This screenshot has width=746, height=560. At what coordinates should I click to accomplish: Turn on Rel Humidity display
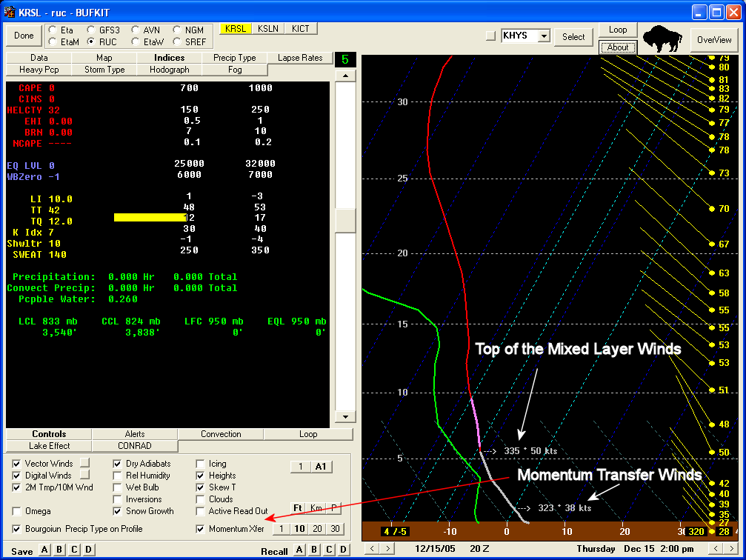(x=117, y=476)
